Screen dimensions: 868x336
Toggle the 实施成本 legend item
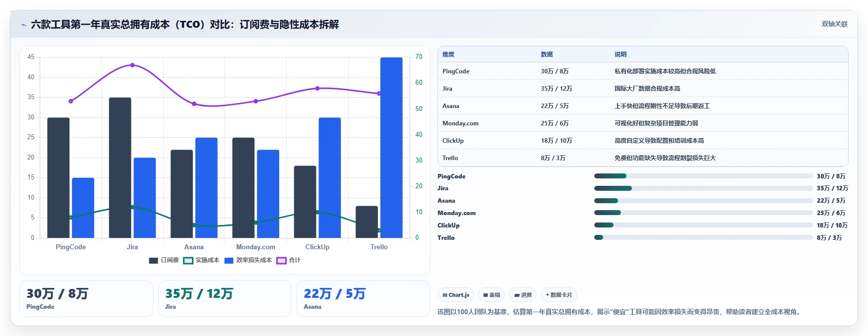(201, 260)
